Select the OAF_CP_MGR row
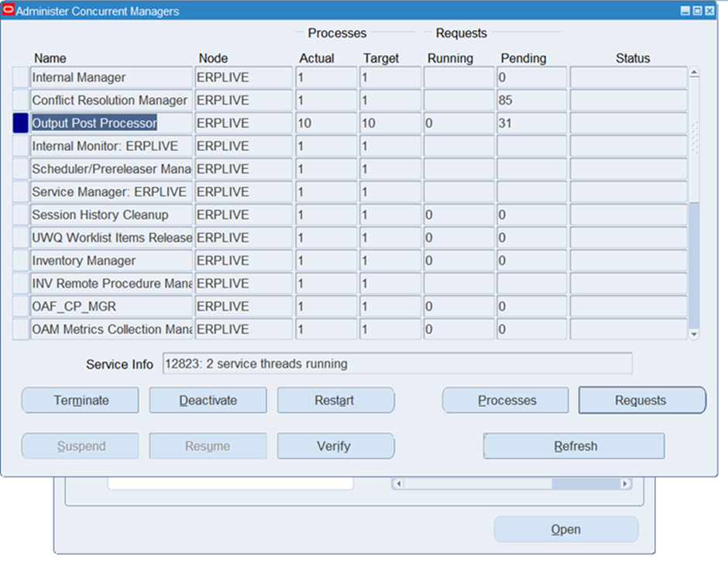The height and width of the screenshot is (565, 728). pos(111,306)
